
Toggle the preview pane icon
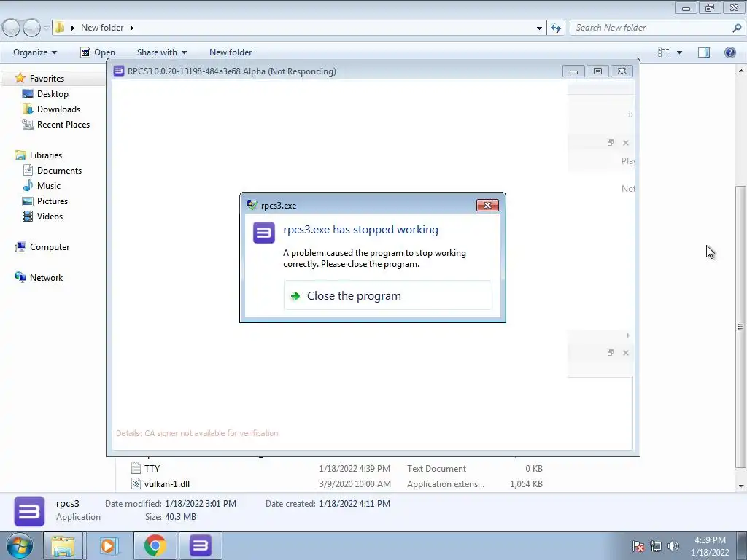pos(704,52)
